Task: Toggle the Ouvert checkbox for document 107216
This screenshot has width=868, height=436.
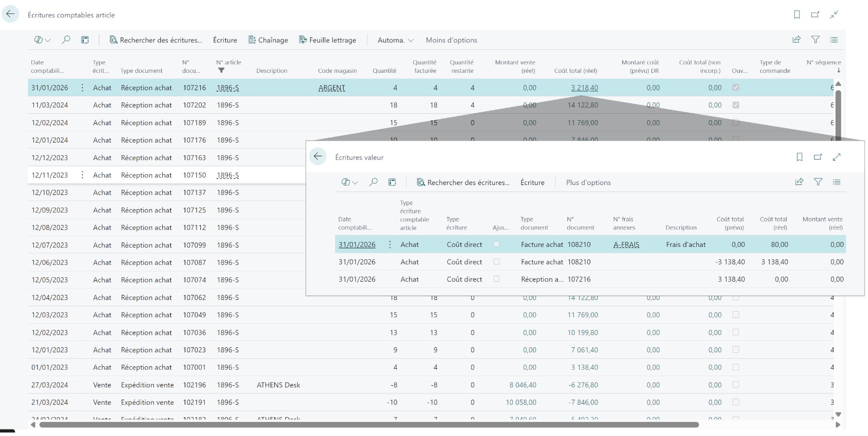Action: (736, 88)
